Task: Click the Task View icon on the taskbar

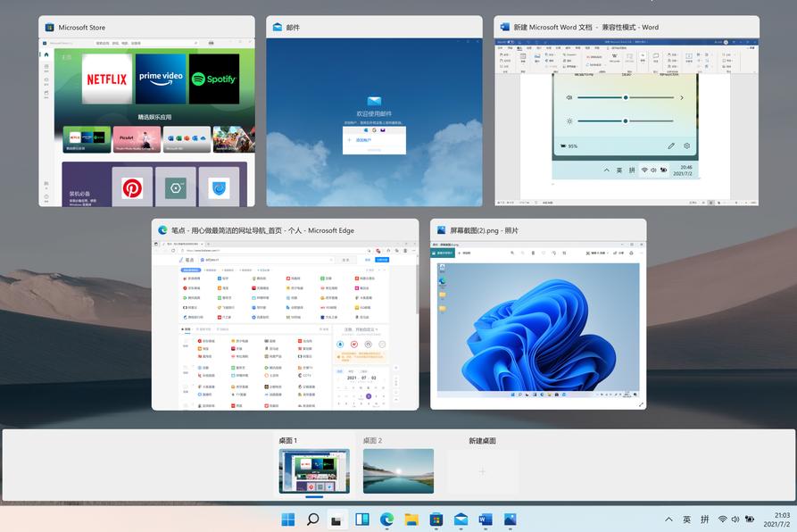Action: (x=336, y=519)
